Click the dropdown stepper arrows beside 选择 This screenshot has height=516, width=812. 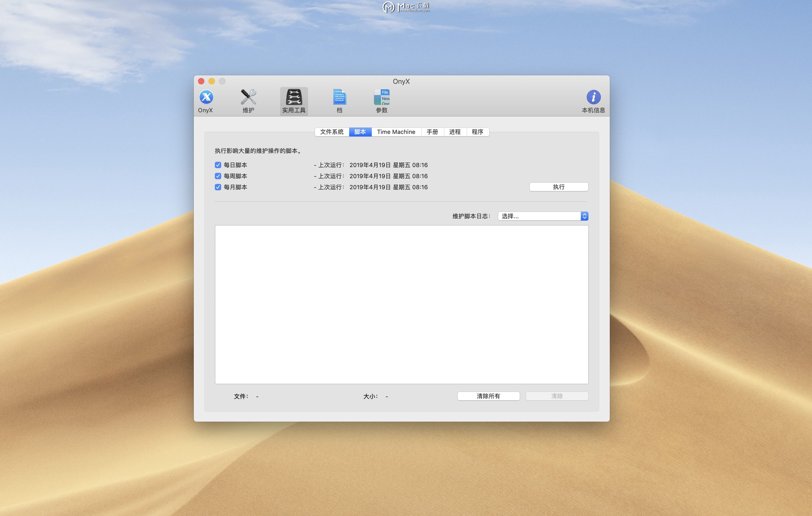tap(585, 216)
